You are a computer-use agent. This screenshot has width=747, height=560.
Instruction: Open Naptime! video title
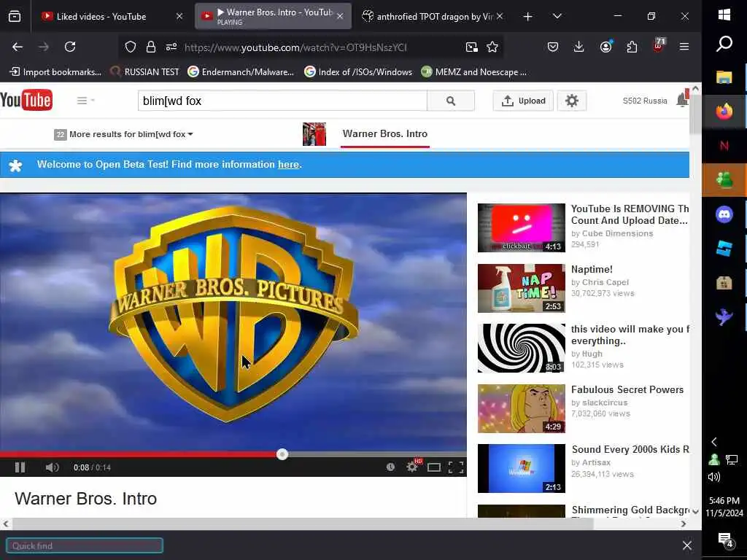(x=592, y=270)
